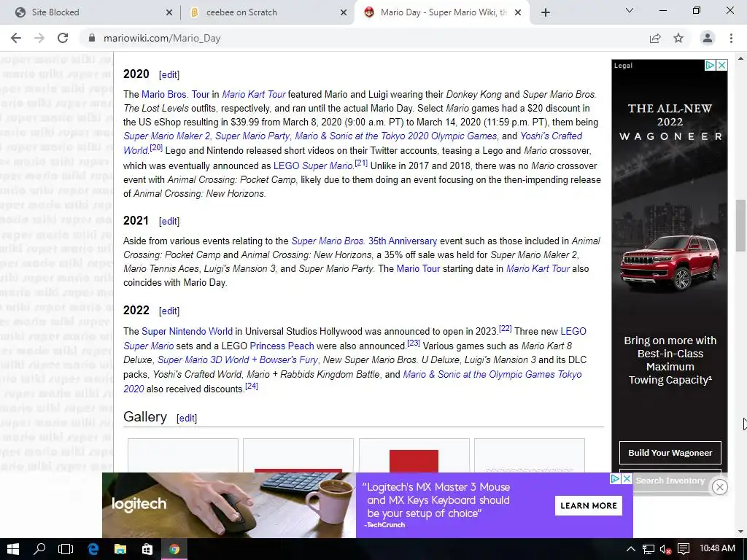Select the Mario Day wiki tab
This screenshot has width=747, height=560.
click(x=443, y=12)
